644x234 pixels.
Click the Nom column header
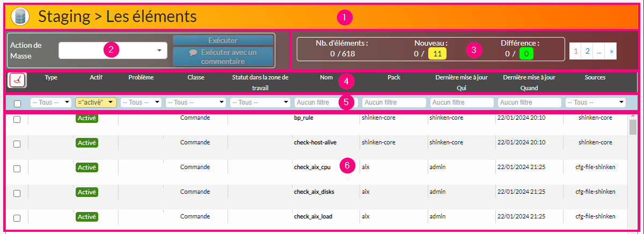click(326, 77)
